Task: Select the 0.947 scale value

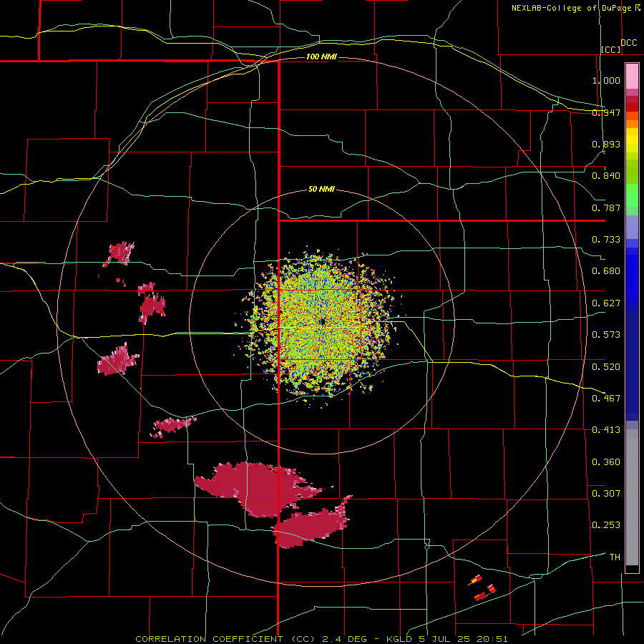Action: point(606,112)
